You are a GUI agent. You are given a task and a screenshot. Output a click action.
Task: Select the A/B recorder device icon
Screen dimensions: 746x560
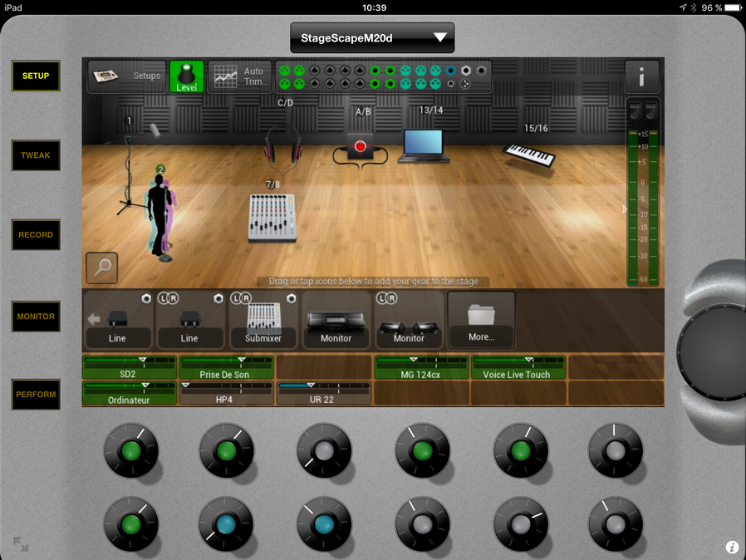(x=360, y=148)
